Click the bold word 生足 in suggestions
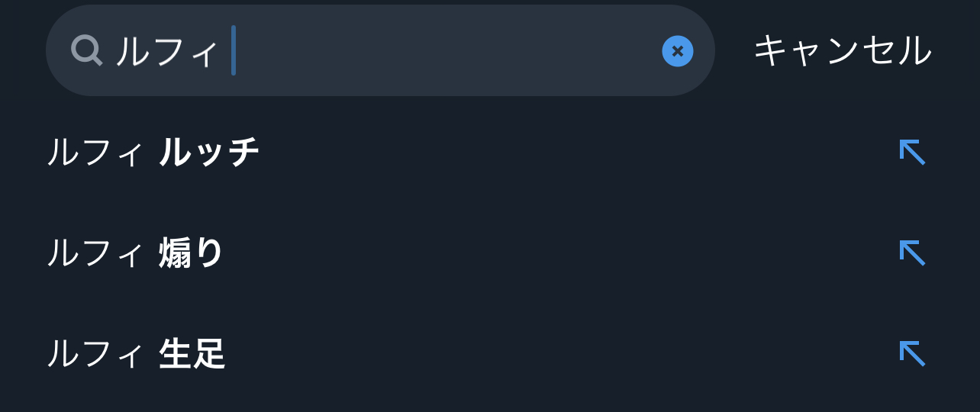The image size is (980, 412). pos(192,354)
